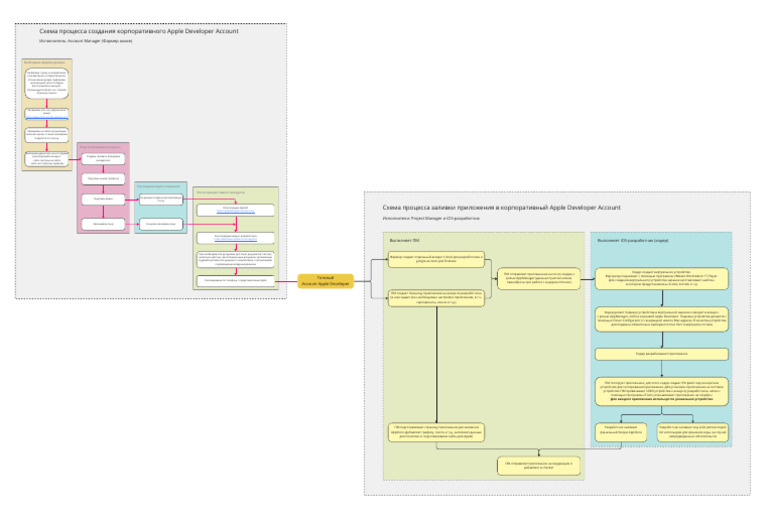Screen dimensions: 768x521
Task: Open the blue hyperlink in the 'Регистрация AppleID' node
Action: (x=236, y=212)
